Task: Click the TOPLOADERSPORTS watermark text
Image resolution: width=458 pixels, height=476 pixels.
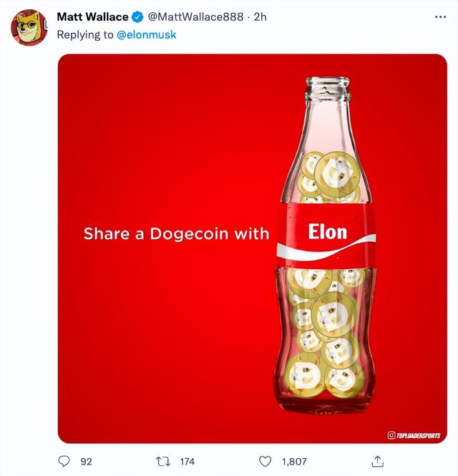Action: [419, 434]
